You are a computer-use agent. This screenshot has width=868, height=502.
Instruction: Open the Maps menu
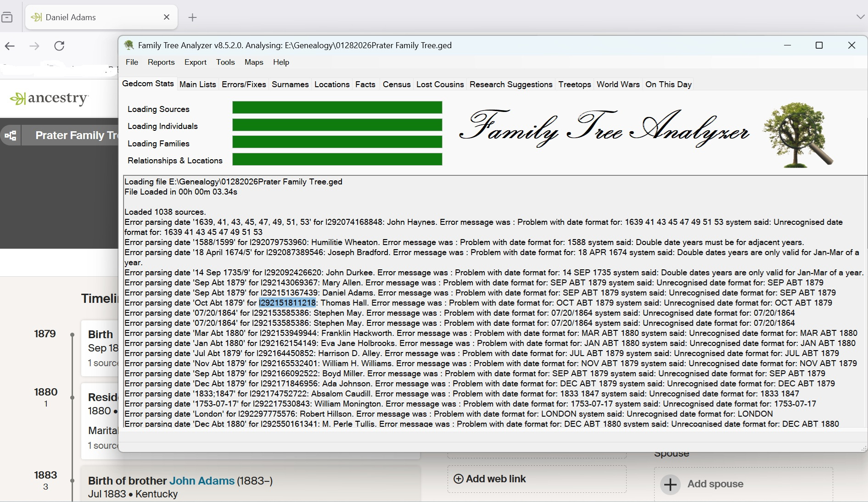click(x=254, y=62)
